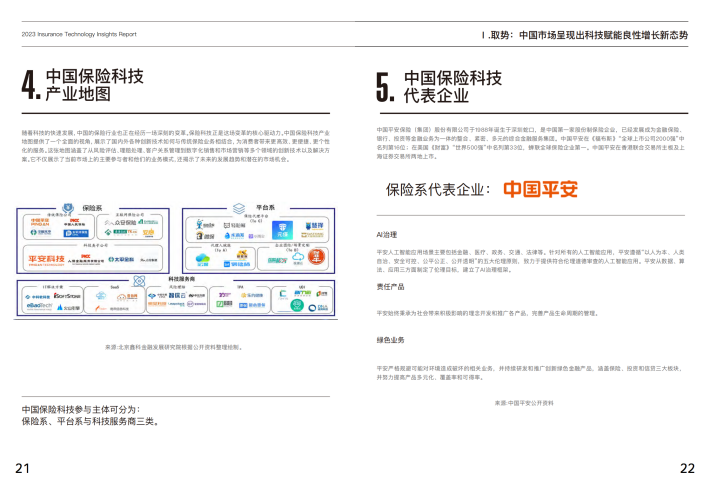
Task: Click the source note 来源:北京鑫科金融发展研究院
Action: (174, 347)
